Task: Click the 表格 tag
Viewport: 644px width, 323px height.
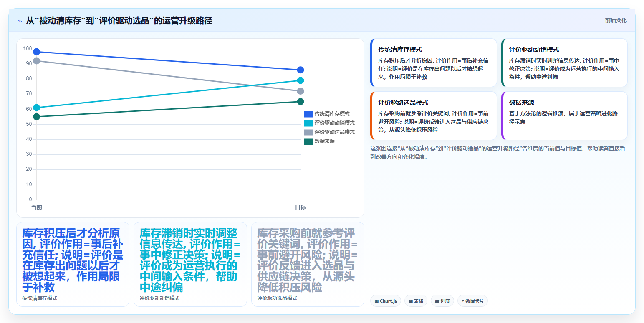Action: (x=416, y=301)
